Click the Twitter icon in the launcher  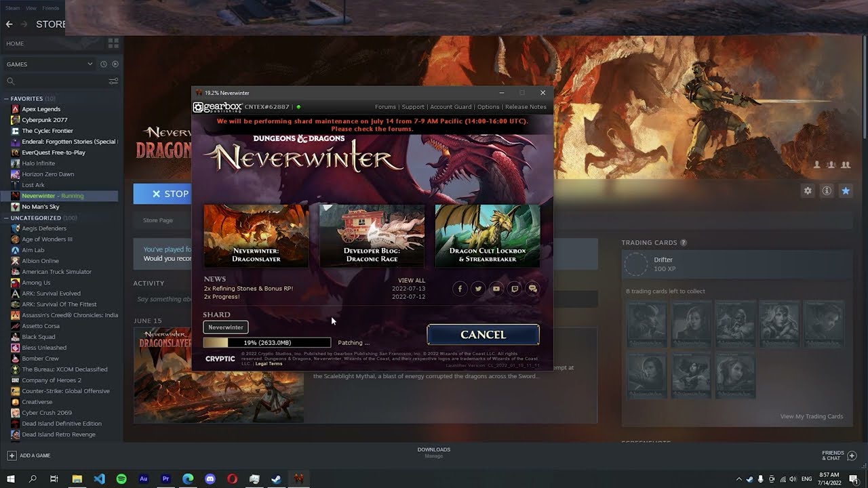click(x=478, y=289)
